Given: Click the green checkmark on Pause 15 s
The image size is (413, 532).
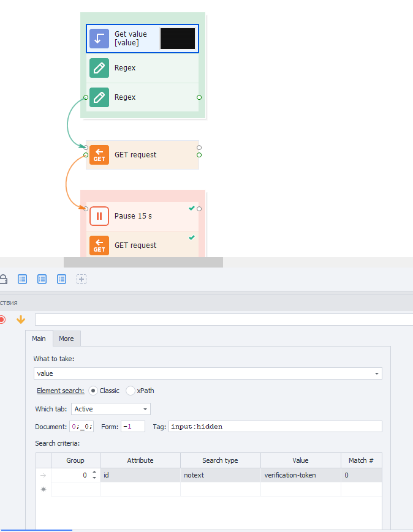Looking at the screenshot, I should coord(192,208).
